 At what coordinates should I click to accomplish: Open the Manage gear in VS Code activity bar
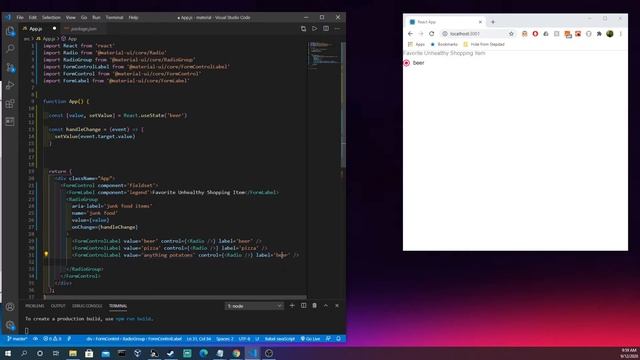point(10,325)
